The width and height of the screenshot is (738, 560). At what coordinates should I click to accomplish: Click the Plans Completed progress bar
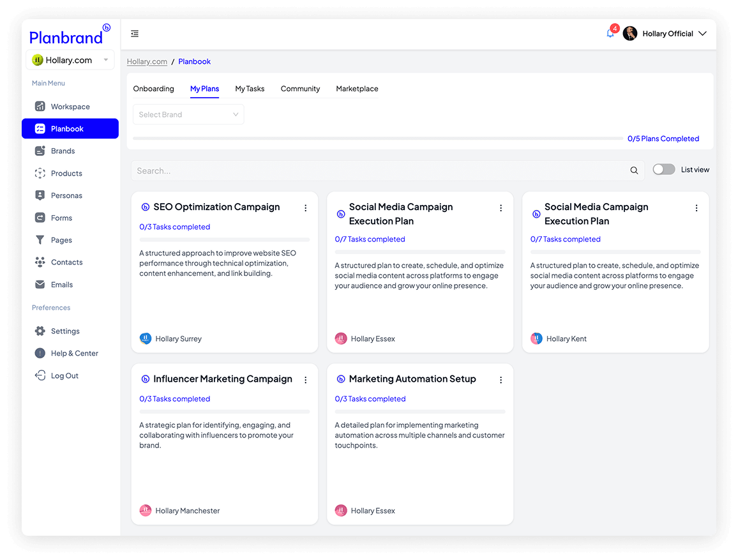(377, 139)
